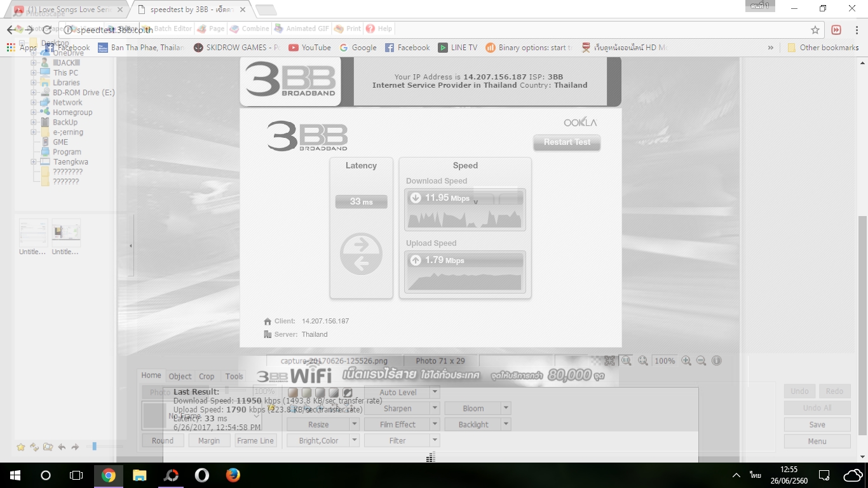Expand the BackUp folder node
The image size is (868, 488).
pos(34,122)
